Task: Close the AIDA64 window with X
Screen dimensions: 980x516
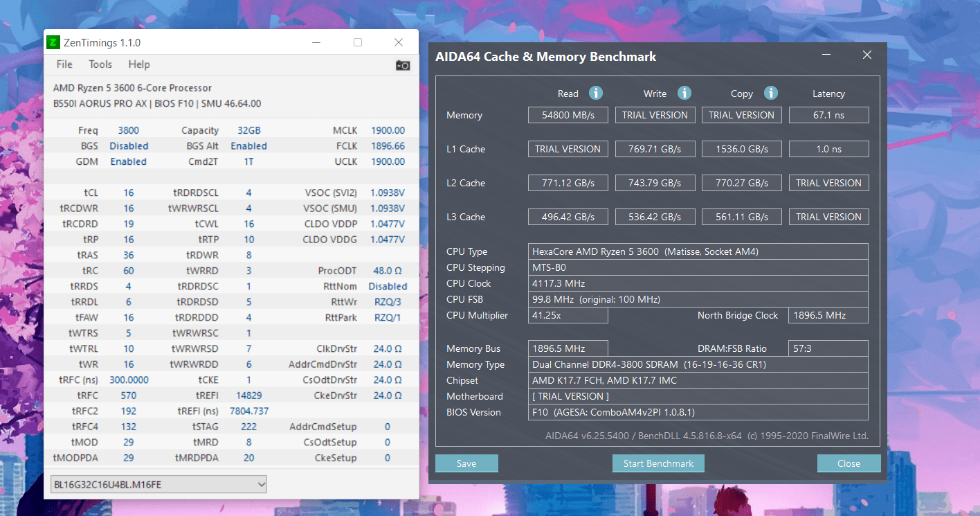Action: [x=867, y=55]
